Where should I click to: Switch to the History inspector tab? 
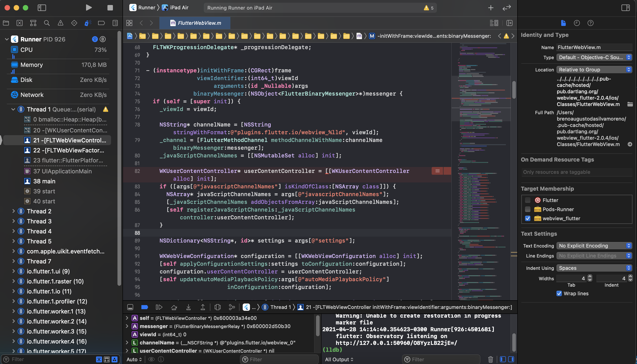577,23
